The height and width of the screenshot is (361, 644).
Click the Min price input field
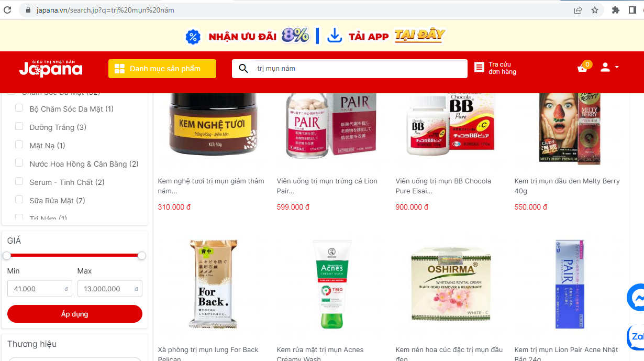click(x=40, y=289)
